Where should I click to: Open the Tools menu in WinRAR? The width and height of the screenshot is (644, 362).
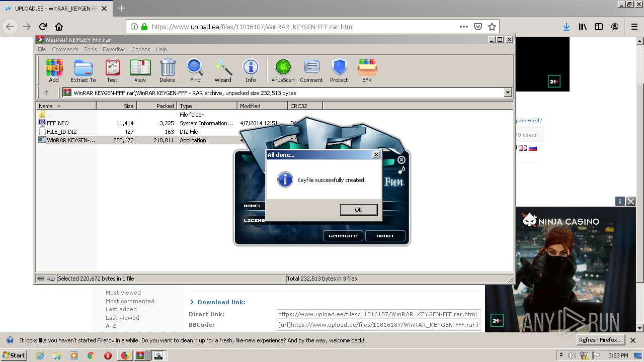click(91, 49)
